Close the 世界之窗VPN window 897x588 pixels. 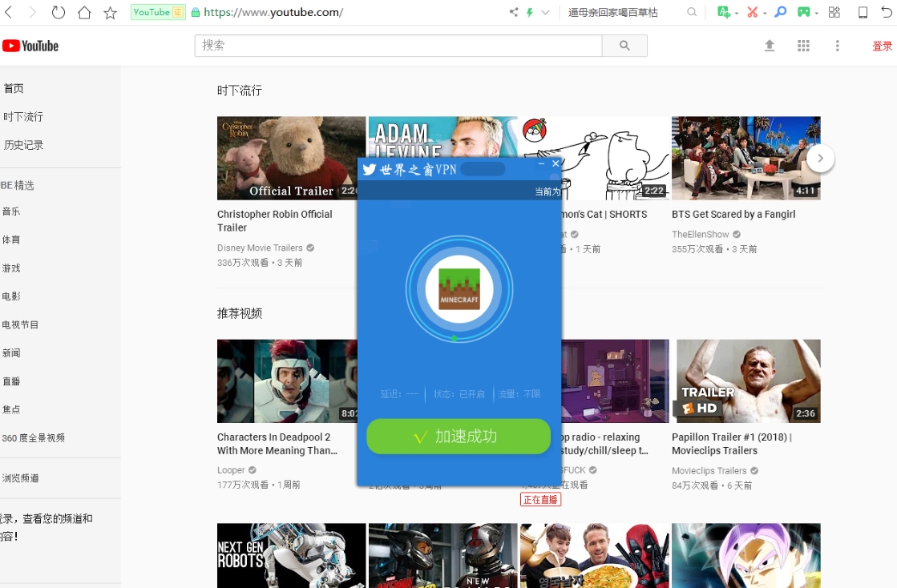[x=556, y=164]
